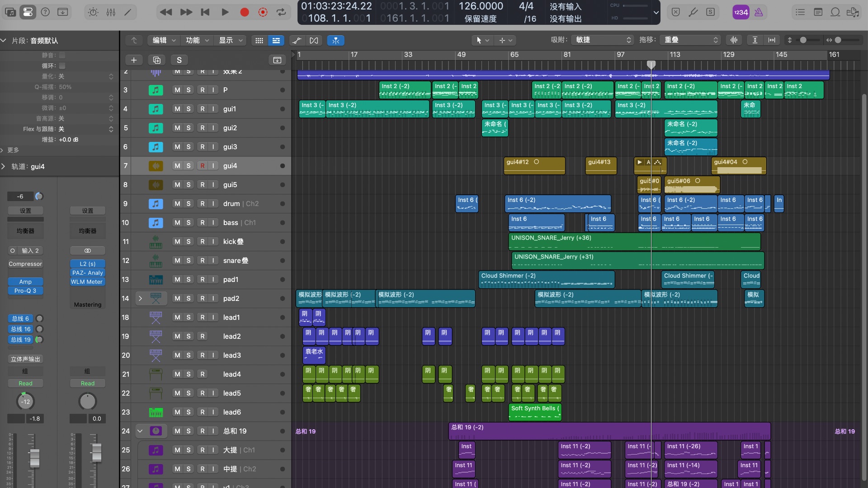Screen dimensions: 868x488
Task: Switch to grid view icon
Action: click(x=259, y=40)
